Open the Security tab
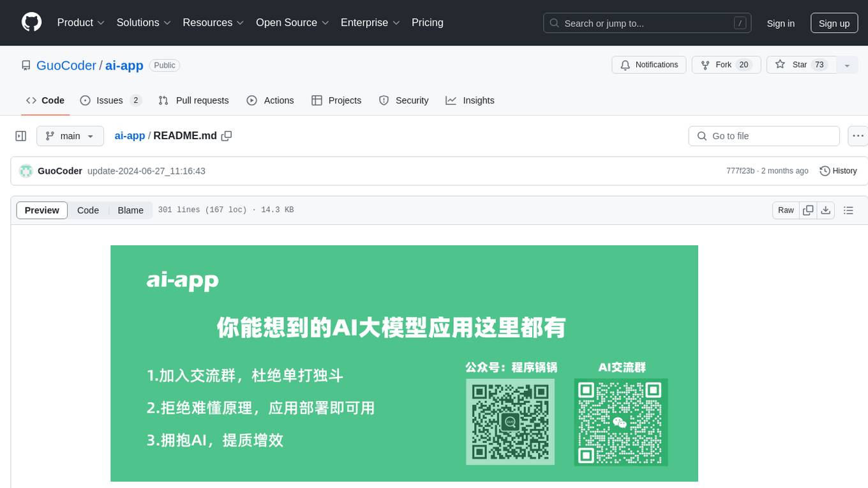Screen dimensions: 868x488 403,100
